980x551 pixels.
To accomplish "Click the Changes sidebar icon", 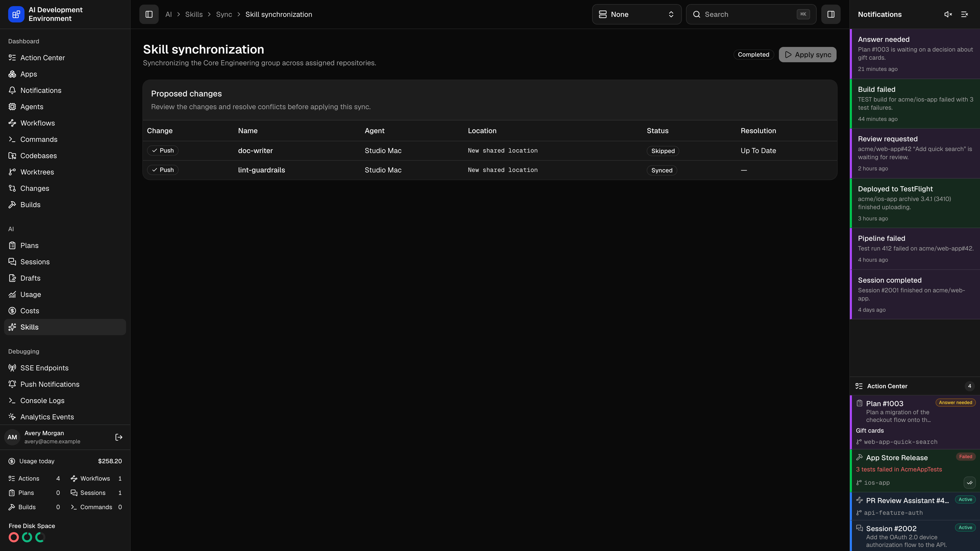I will point(12,189).
